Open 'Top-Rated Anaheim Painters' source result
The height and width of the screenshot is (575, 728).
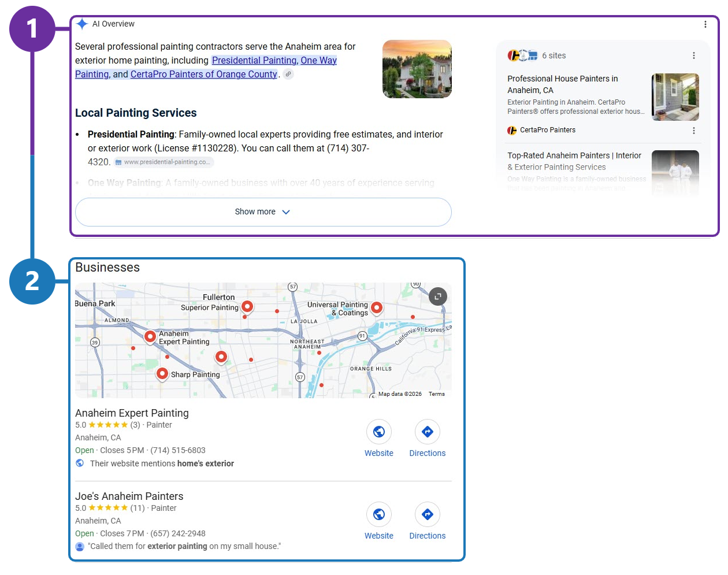(574, 161)
